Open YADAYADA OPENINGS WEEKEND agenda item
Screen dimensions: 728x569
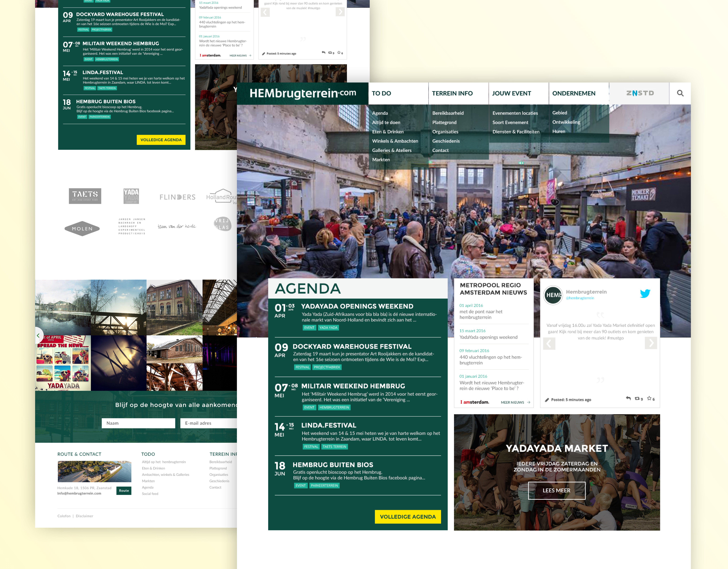pyautogui.click(x=357, y=306)
